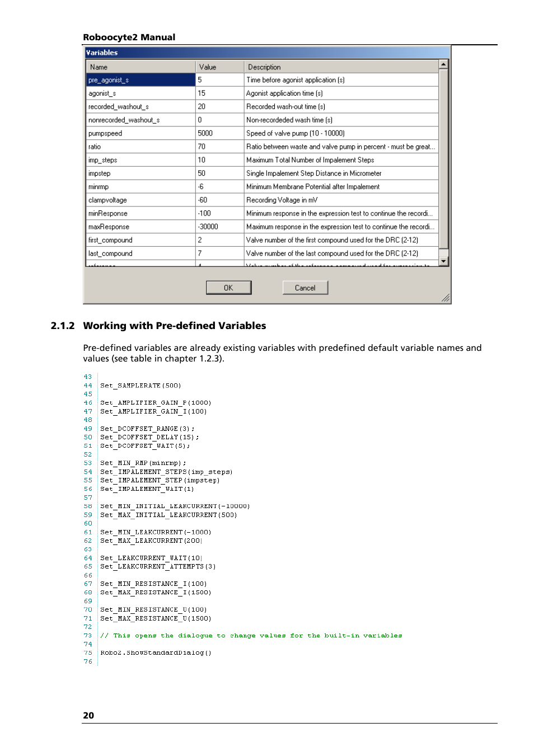Click code line Set_IMPALEMENT_STEPS(imp_steps)

(x=166, y=472)
